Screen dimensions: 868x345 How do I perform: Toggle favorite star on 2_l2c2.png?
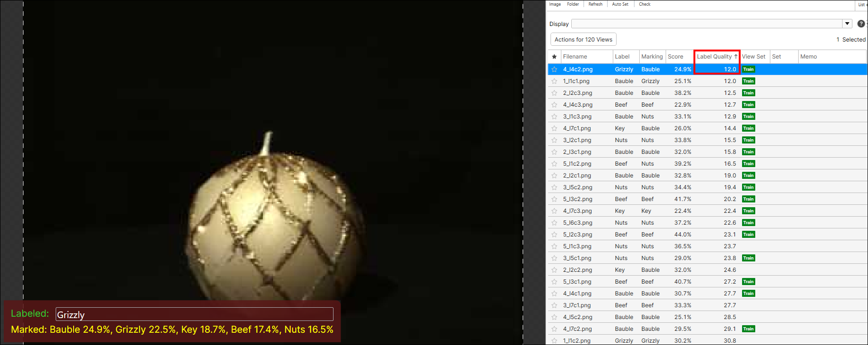click(554, 270)
